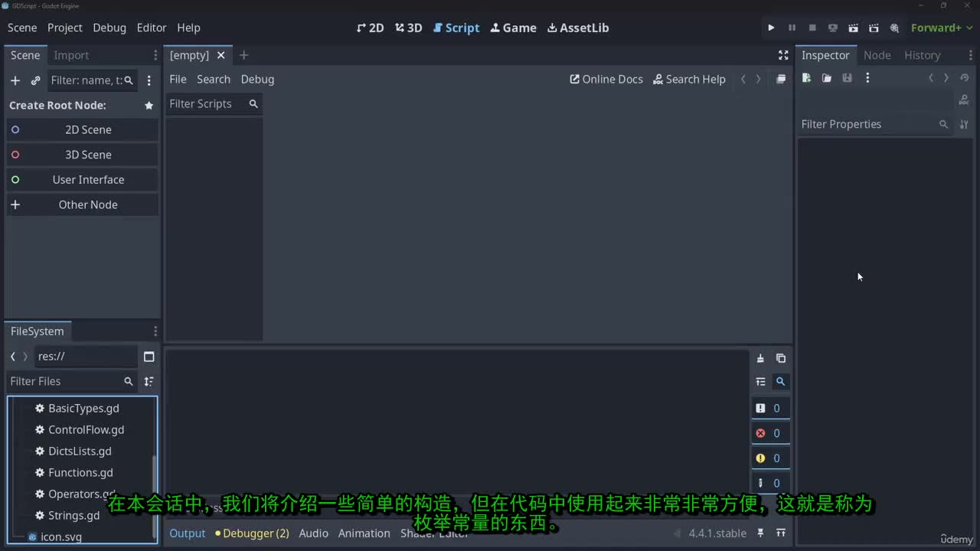Click the res:// path field
Screen dimensions: 980x551
pyautogui.click(x=86, y=357)
